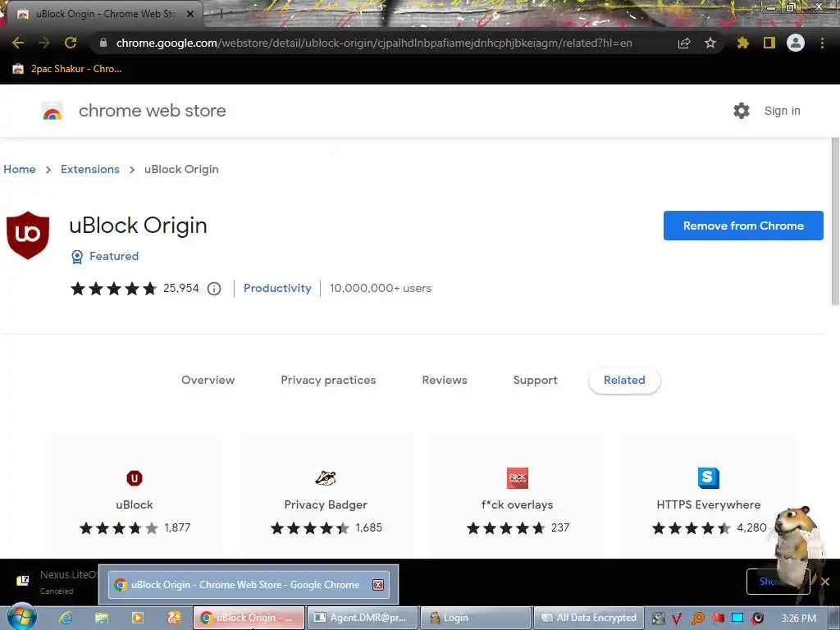This screenshot has width=840, height=630.
Task: View site information via the lock icon
Action: 103,43
